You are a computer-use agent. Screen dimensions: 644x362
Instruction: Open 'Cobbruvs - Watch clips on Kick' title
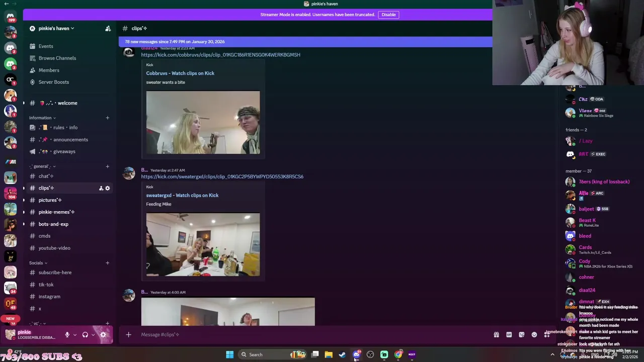coord(180,73)
